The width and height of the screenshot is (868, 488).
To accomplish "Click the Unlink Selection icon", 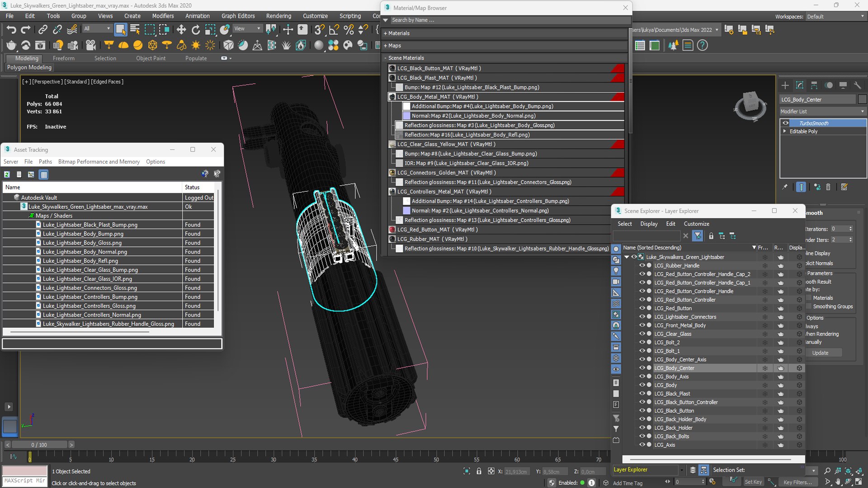I will point(57,30).
